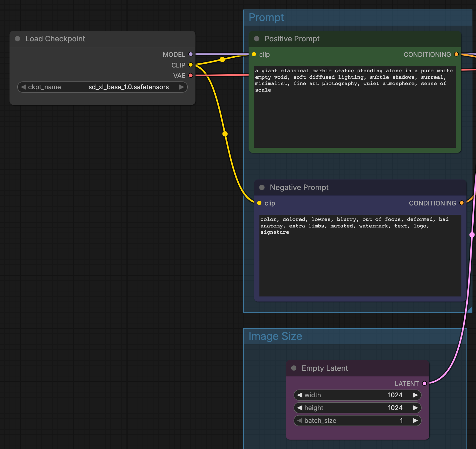476x449 pixels.
Task: Click the midpoint dot on the yellow wire to Negative Prompt
Action: (225, 134)
